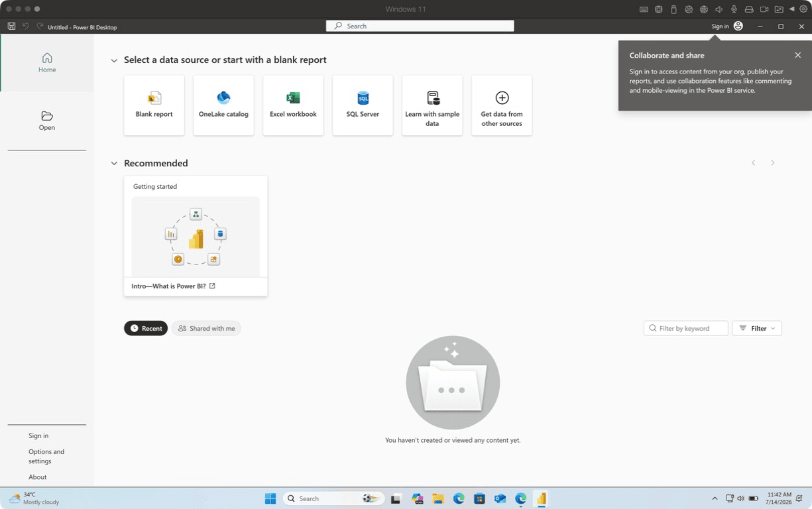Image resolution: width=812 pixels, height=509 pixels.
Task: Show hidden system tray icons
Action: [715, 498]
